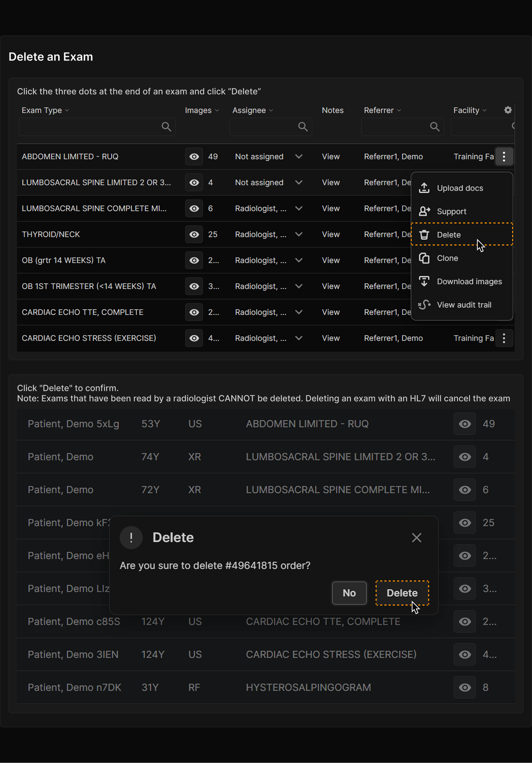Click No to cancel deletion
The height and width of the screenshot is (763, 532).
349,593
